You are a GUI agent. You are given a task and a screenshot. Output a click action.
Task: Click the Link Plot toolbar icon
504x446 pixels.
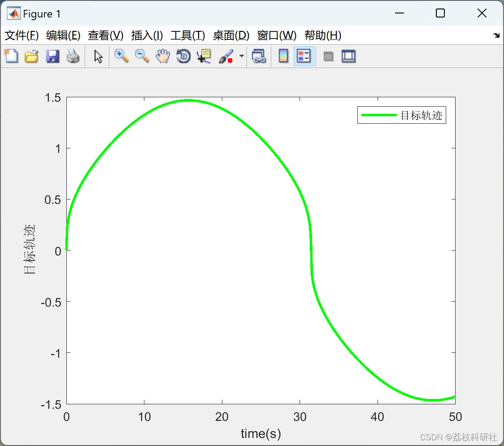pyautogui.click(x=259, y=56)
